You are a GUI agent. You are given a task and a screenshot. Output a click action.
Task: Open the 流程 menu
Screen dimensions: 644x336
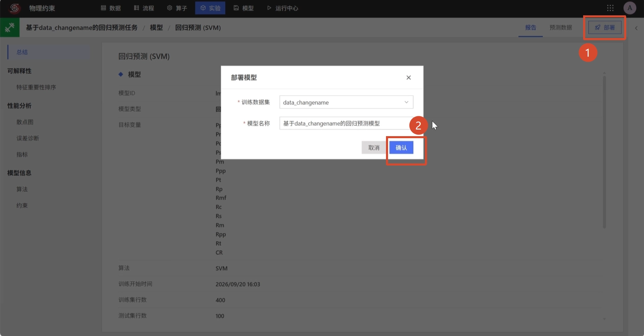point(144,8)
